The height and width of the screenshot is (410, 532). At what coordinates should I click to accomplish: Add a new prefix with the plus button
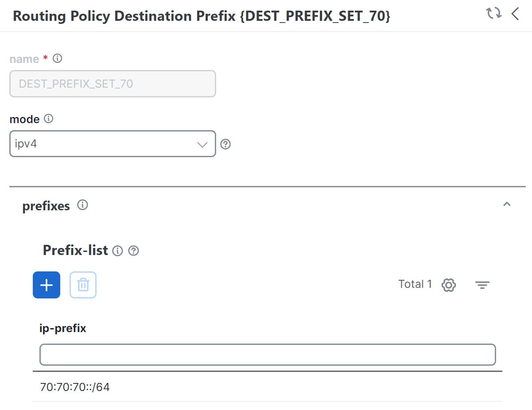coord(46,285)
